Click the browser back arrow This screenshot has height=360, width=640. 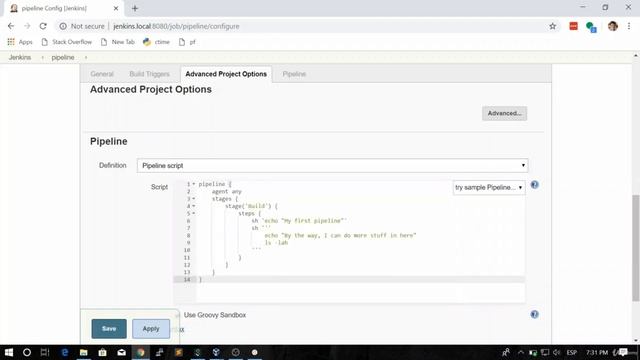11,26
